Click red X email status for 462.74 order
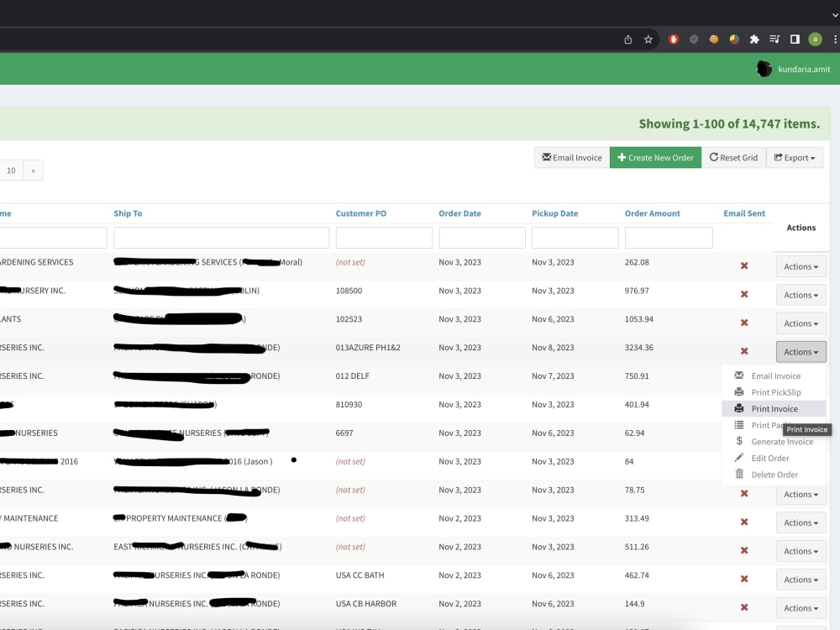The width and height of the screenshot is (840, 630). pyautogui.click(x=744, y=579)
